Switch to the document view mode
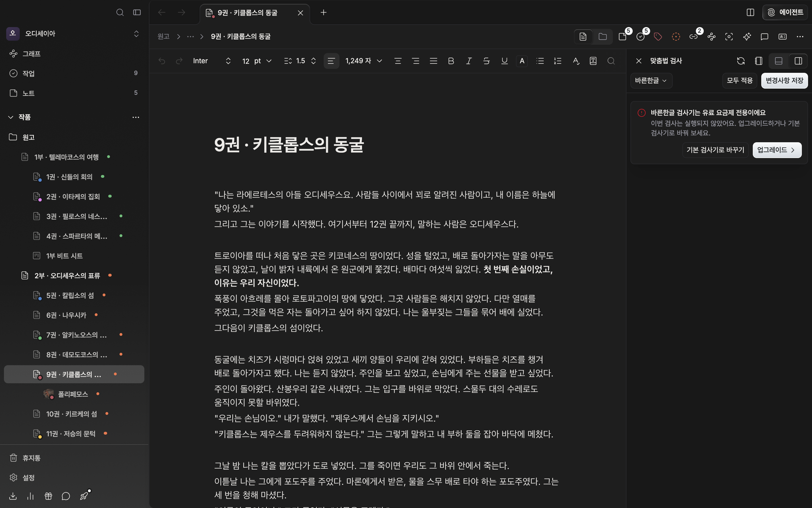The height and width of the screenshot is (508, 812). coord(583,36)
